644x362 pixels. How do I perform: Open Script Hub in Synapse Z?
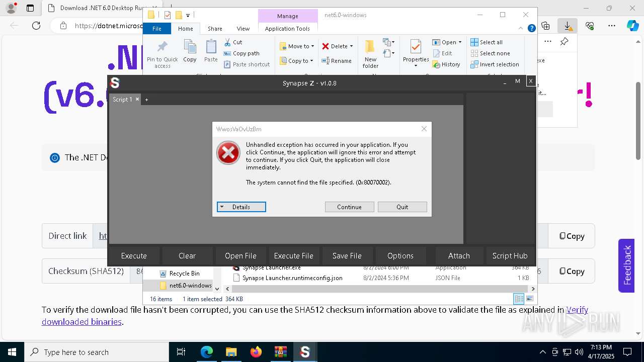(510, 255)
